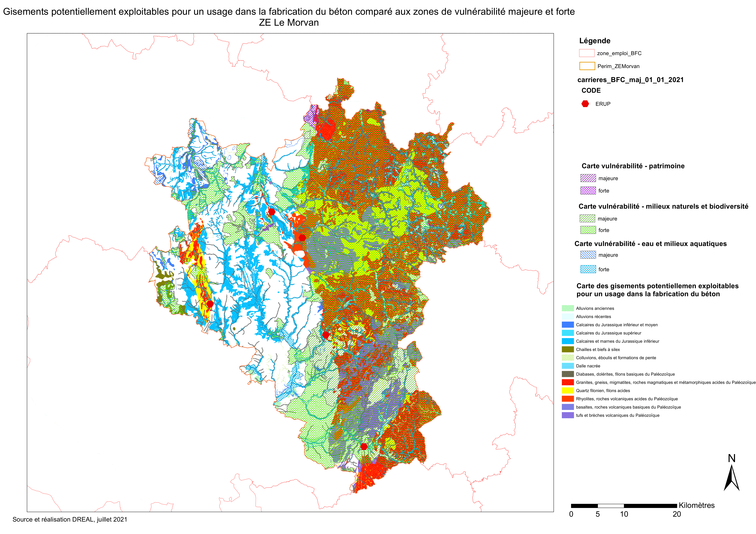Click the patrimoine forte purple crosshatch swatch
The width and height of the screenshot is (756, 534).
tap(588, 191)
